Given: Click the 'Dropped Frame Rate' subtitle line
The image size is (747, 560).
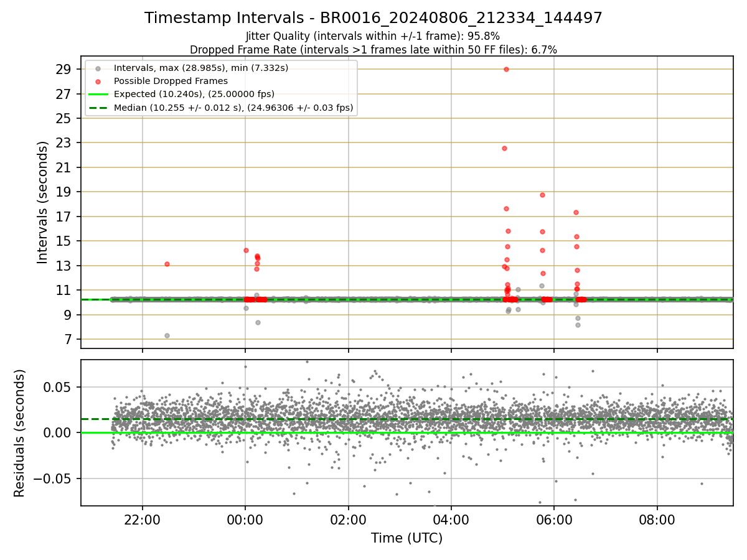Looking at the screenshot, I should point(374,49).
